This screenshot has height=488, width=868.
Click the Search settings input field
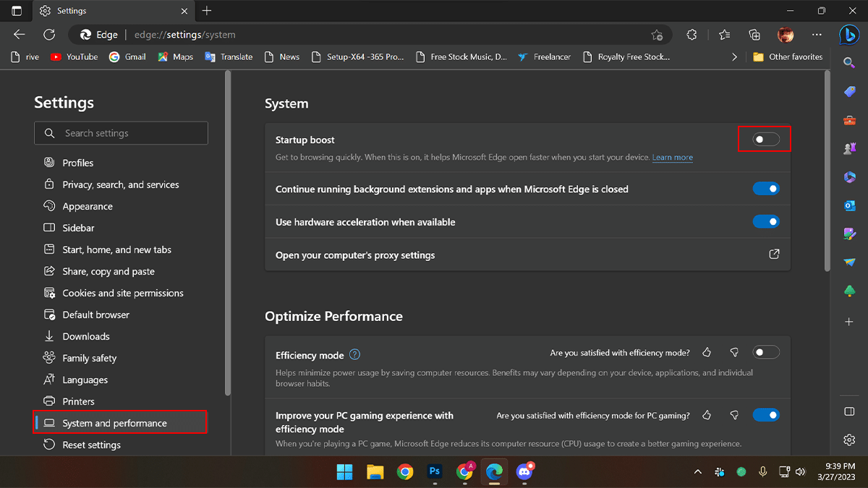coord(121,133)
